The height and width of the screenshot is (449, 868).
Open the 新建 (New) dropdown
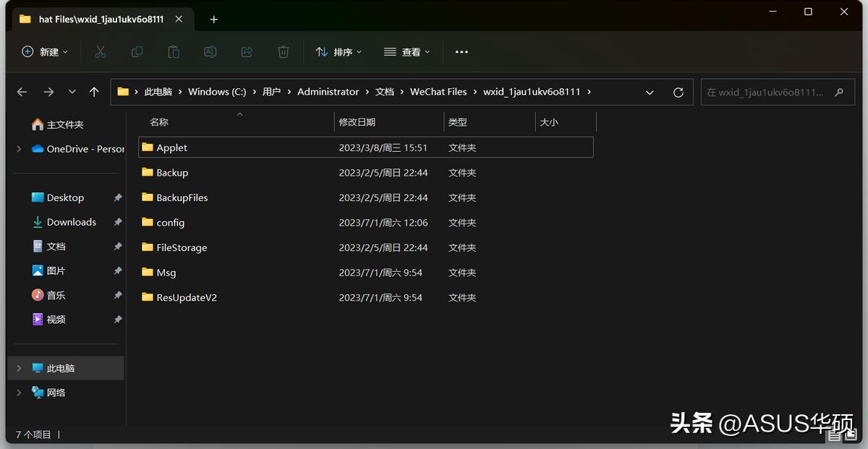click(x=45, y=51)
